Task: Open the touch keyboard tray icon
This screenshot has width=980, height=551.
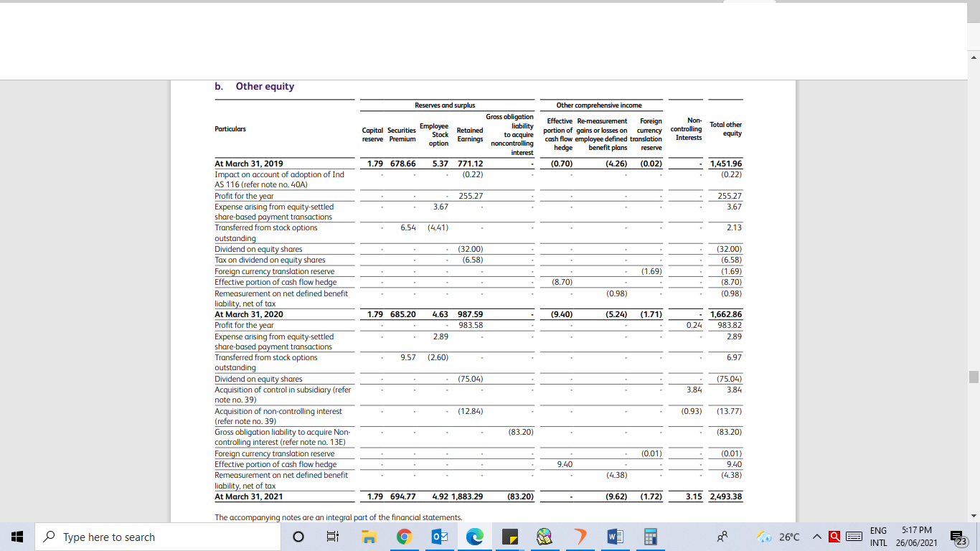Action: [x=852, y=537]
